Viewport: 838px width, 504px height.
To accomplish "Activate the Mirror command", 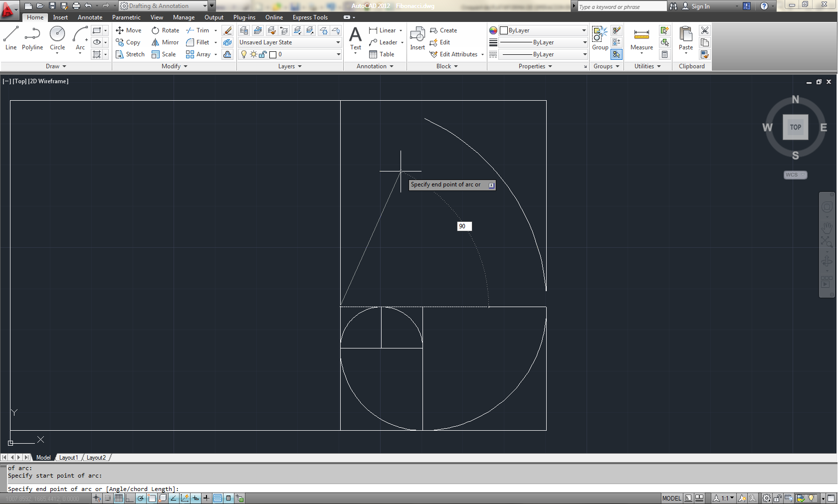I will pos(165,42).
